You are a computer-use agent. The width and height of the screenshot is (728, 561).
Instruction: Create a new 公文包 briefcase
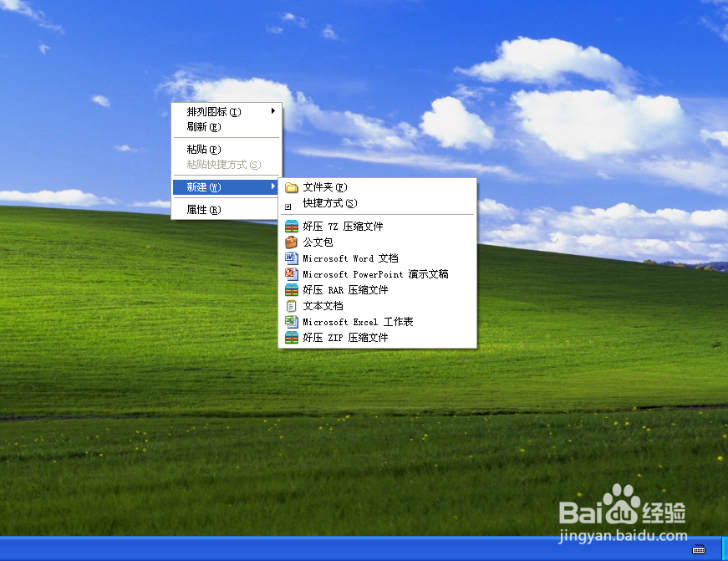coord(378,242)
